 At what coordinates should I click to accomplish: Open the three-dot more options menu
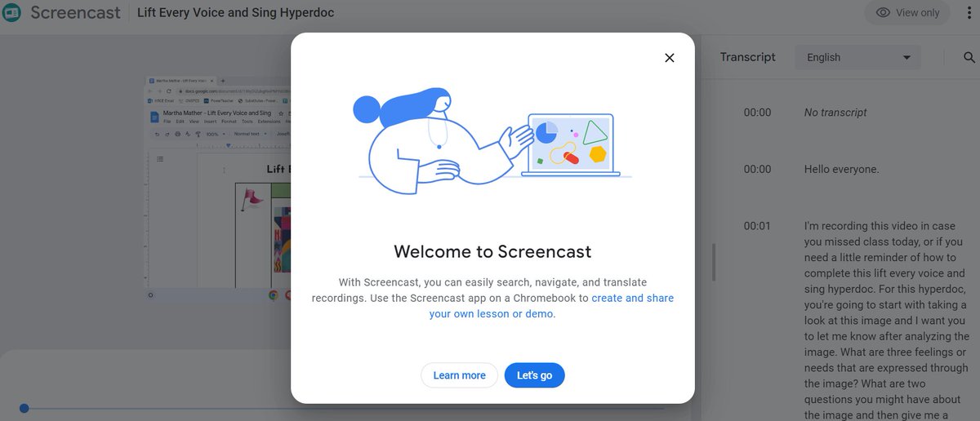coord(969,13)
